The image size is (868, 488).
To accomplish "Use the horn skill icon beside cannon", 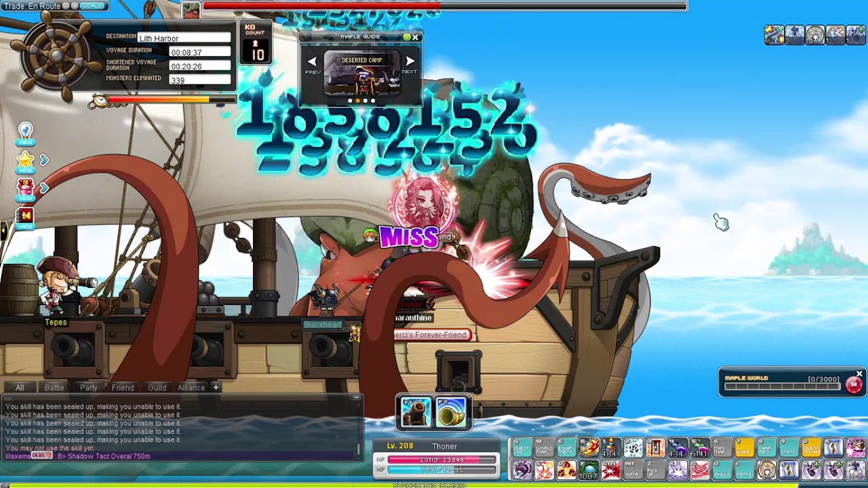I will point(451,412).
